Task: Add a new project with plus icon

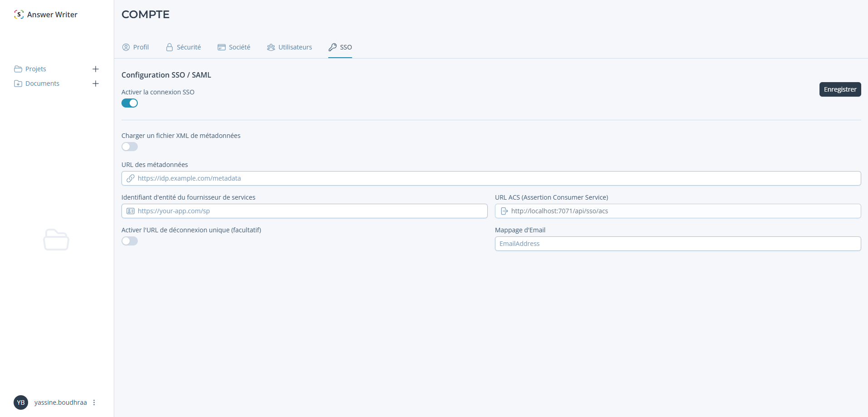Action: (x=96, y=69)
